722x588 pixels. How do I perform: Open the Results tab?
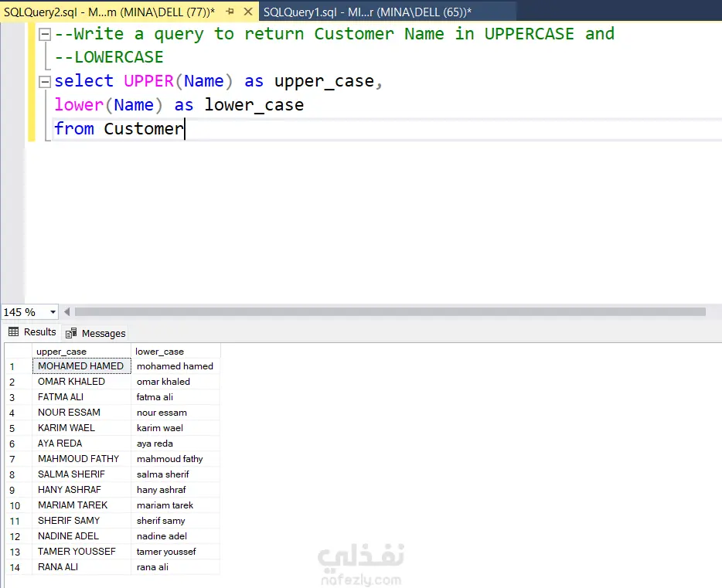(x=32, y=332)
